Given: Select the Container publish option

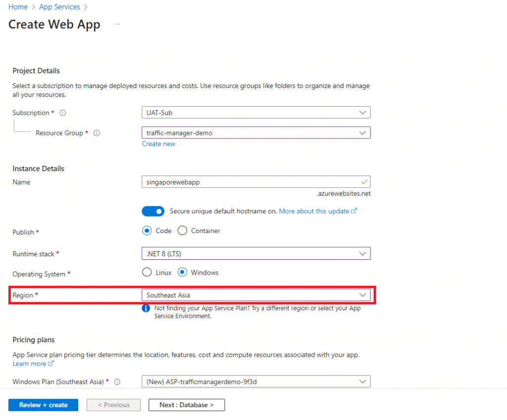Looking at the screenshot, I should 182,231.
